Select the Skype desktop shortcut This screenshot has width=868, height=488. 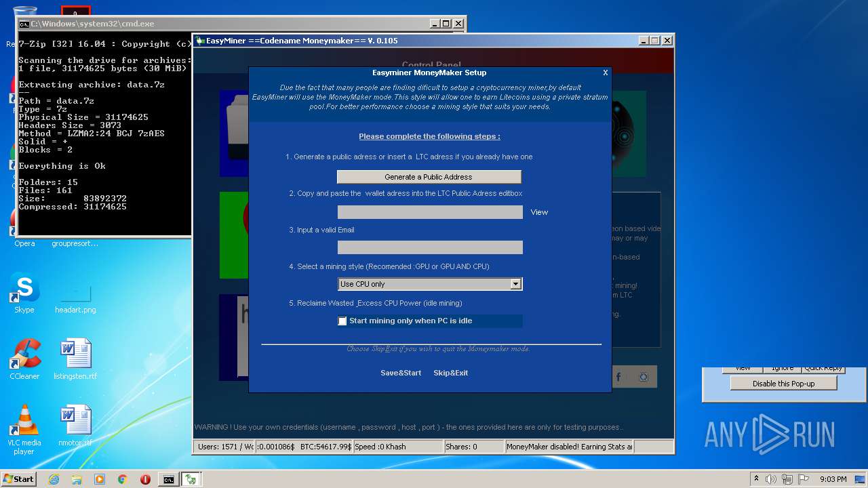tap(24, 293)
